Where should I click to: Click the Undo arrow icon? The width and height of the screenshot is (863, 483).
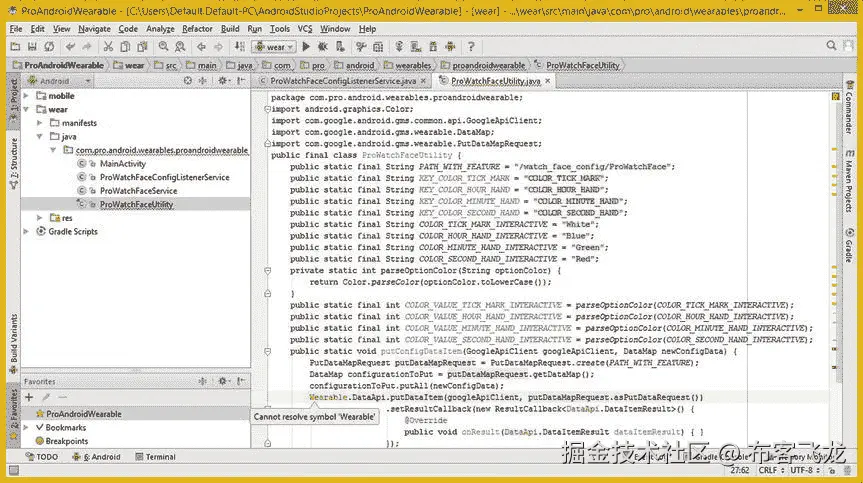click(x=70, y=47)
